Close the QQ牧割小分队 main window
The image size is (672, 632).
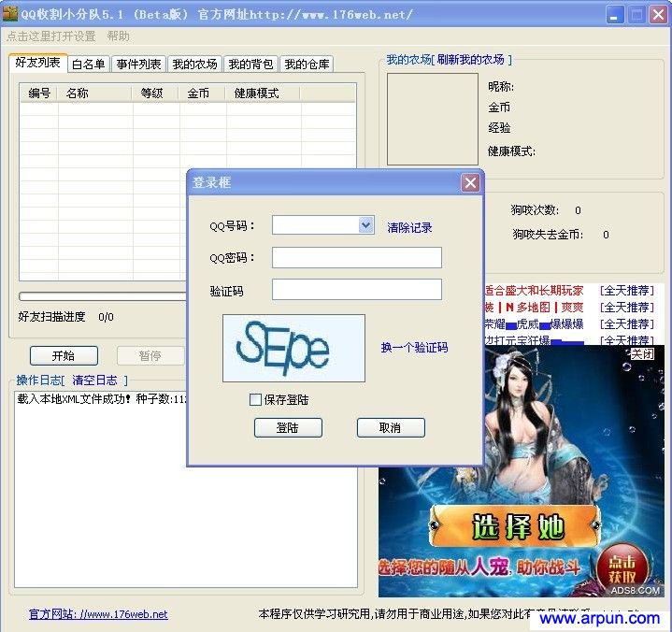click(x=658, y=15)
